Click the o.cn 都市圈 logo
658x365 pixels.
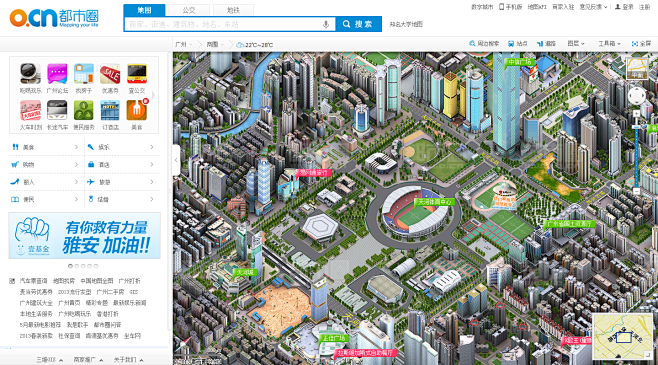click(x=54, y=18)
